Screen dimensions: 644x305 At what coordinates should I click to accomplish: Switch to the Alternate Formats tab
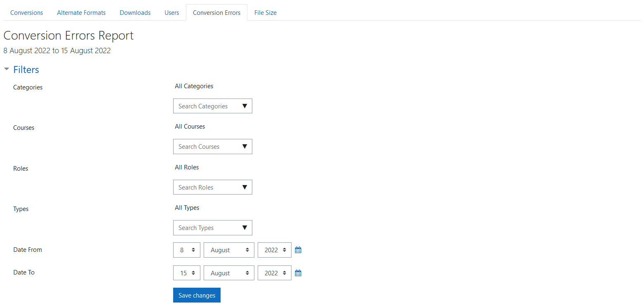[81, 13]
